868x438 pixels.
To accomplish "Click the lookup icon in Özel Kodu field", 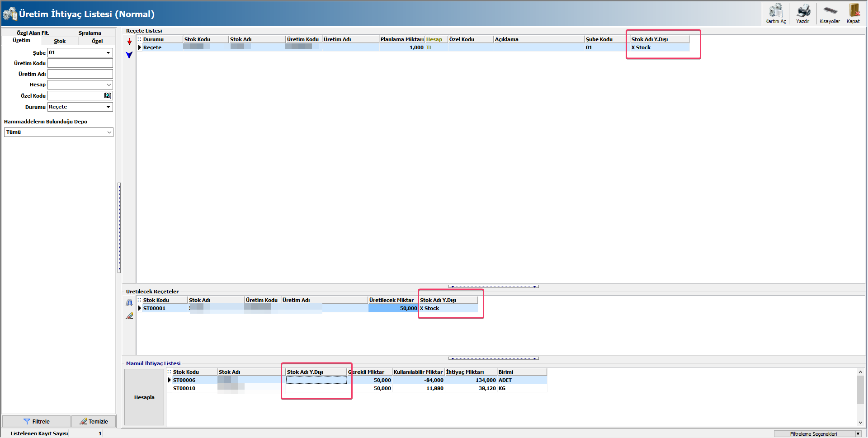I will (x=108, y=96).
